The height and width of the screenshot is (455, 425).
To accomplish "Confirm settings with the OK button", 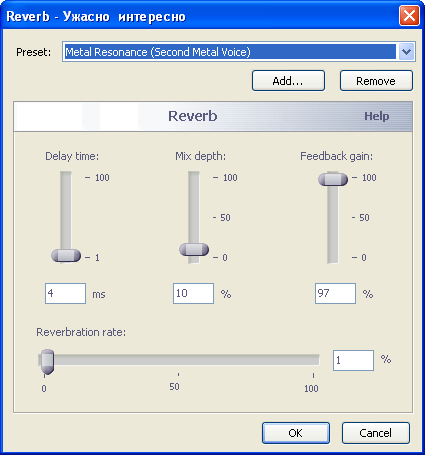I will 296,433.
